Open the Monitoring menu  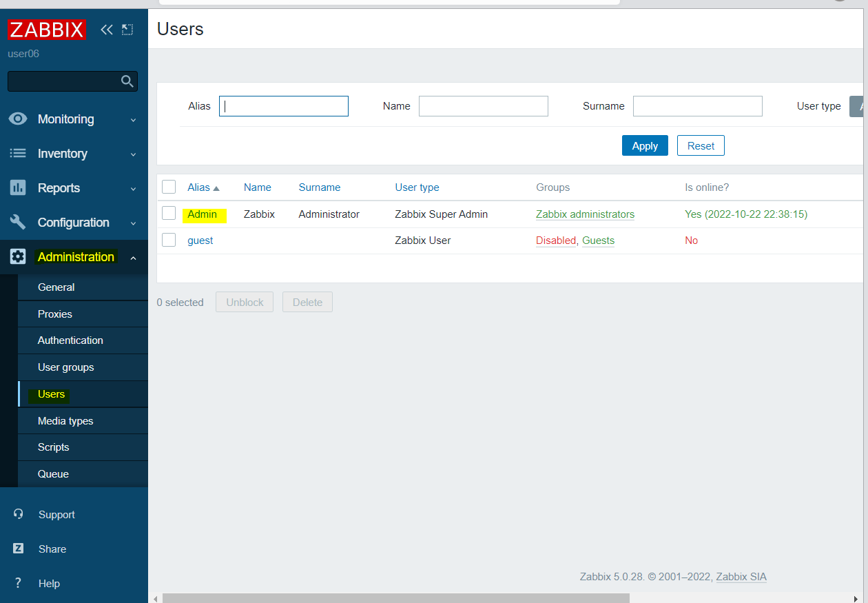[65, 119]
